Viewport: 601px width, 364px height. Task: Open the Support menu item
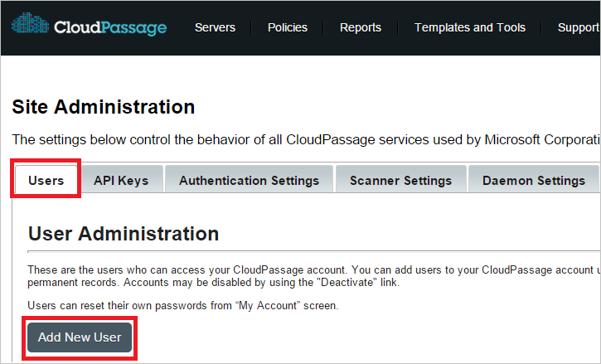coord(579,27)
